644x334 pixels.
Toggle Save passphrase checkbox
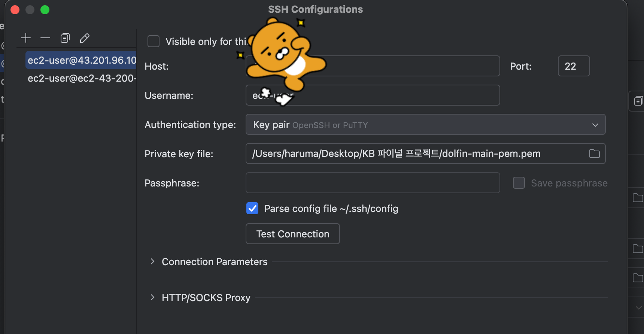(x=519, y=183)
